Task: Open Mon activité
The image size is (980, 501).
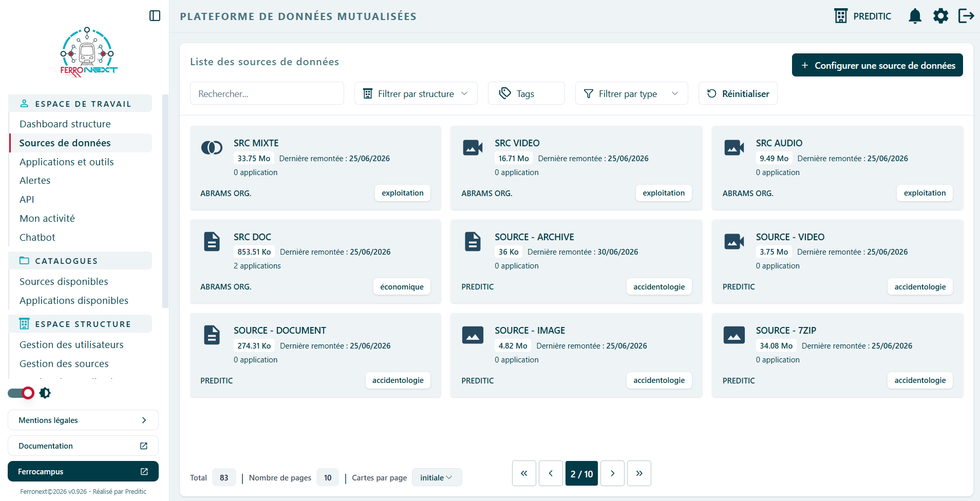Action: coord(47,218)
